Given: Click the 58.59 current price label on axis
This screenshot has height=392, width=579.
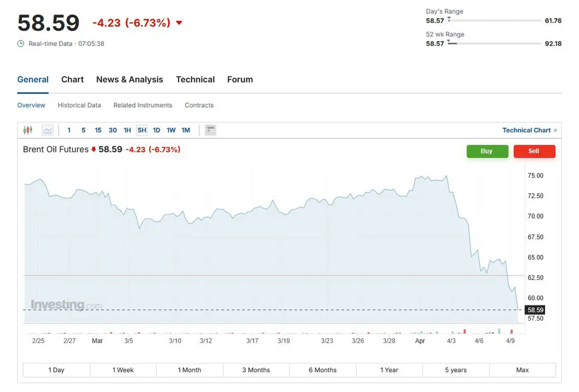Looking at the screenshot, I should 535,310.
